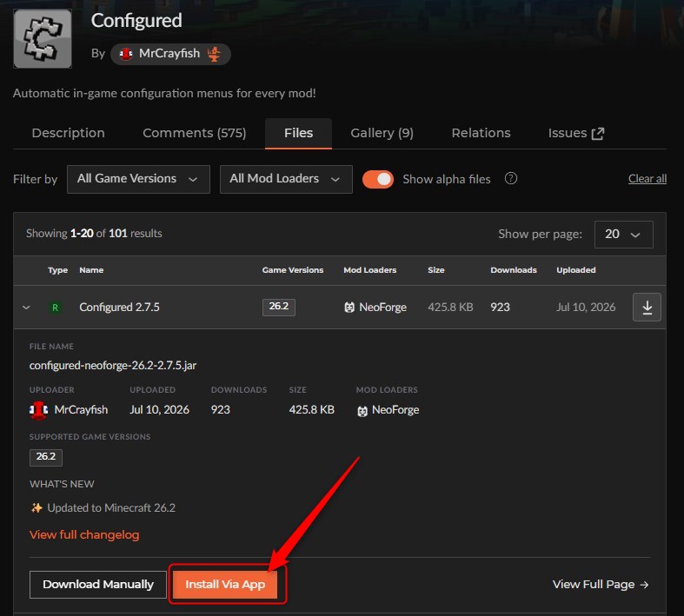Open the MrCrayfish author name link
The width and height of the screenshot is (684, 616).
coord(169,54)
